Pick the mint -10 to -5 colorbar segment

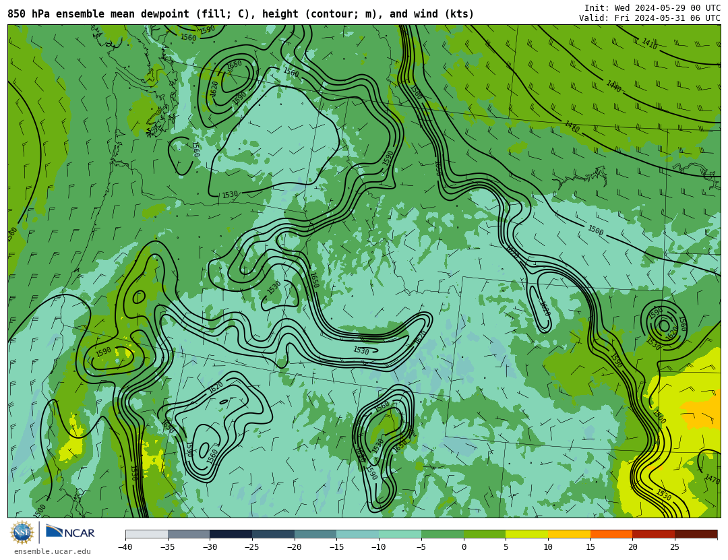click(x=400, y=534)
